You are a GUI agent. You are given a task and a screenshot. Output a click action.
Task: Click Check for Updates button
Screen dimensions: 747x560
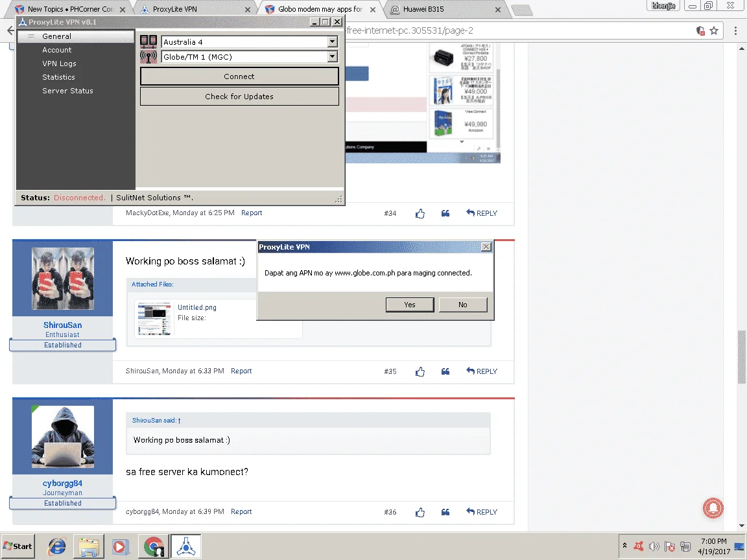pyautogui.click(x=239, y=96)
